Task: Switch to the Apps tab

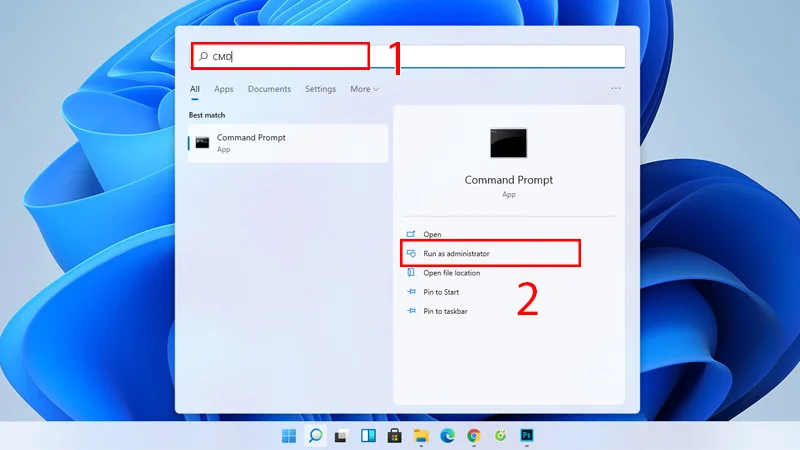Action: (x=223, y=89)
